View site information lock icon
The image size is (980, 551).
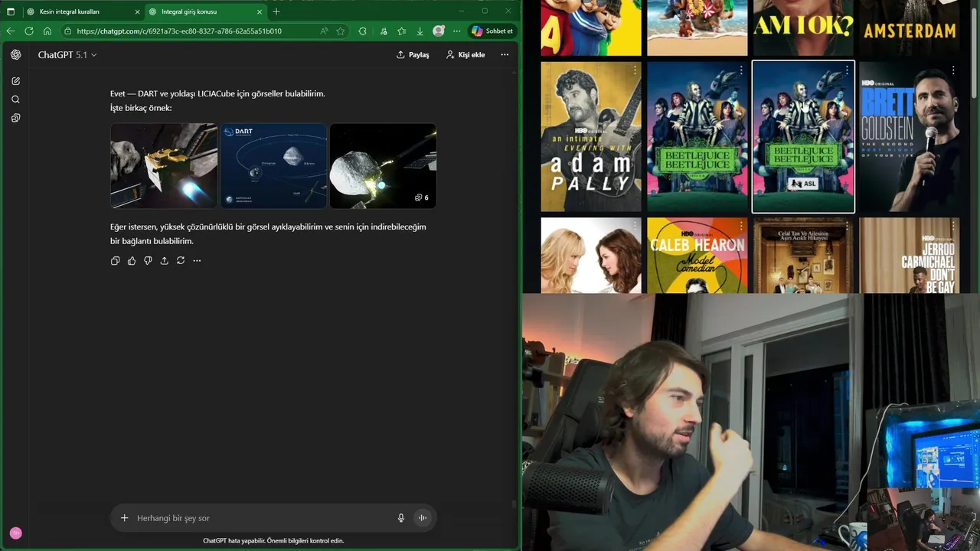click(68, 31)
